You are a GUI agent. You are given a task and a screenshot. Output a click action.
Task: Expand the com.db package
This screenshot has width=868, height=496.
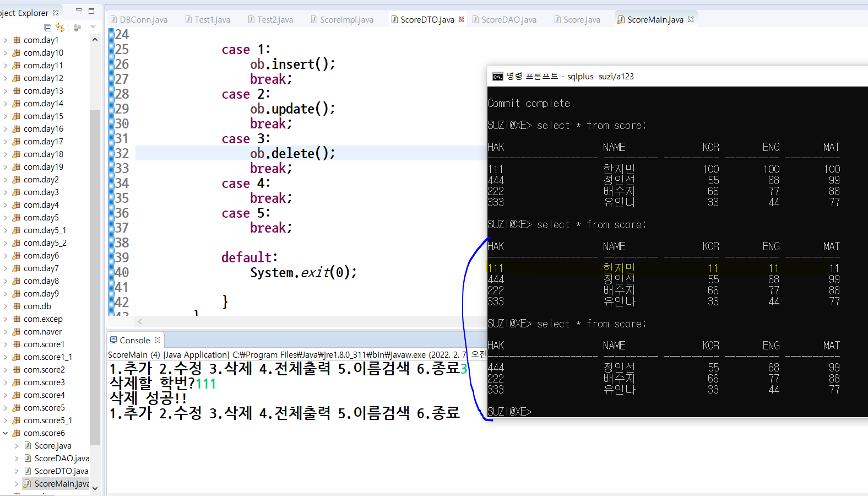(x=6, y=306)
